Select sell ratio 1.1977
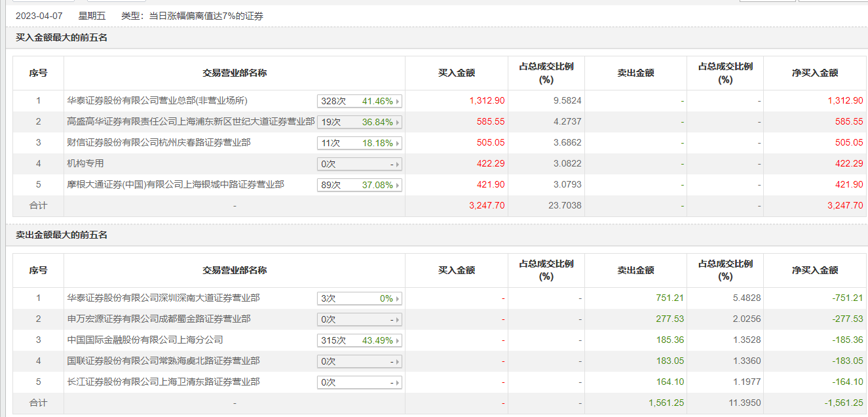 [745, 382]
